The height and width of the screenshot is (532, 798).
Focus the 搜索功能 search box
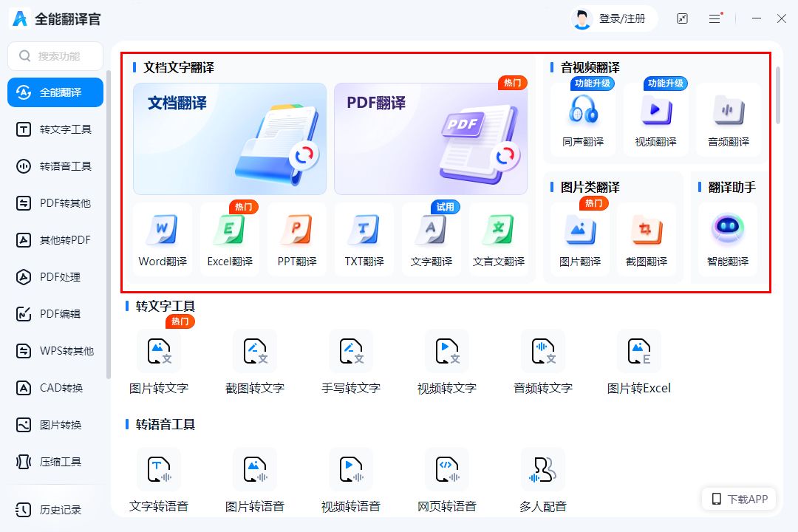(55, 56)
